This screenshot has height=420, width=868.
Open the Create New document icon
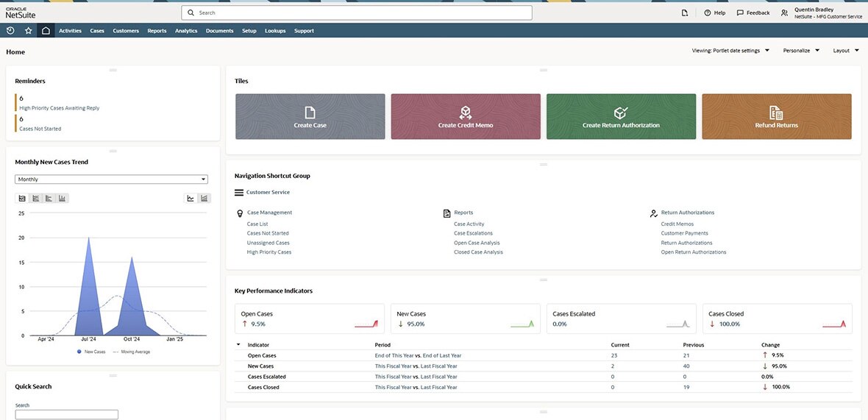pos(685,13)
